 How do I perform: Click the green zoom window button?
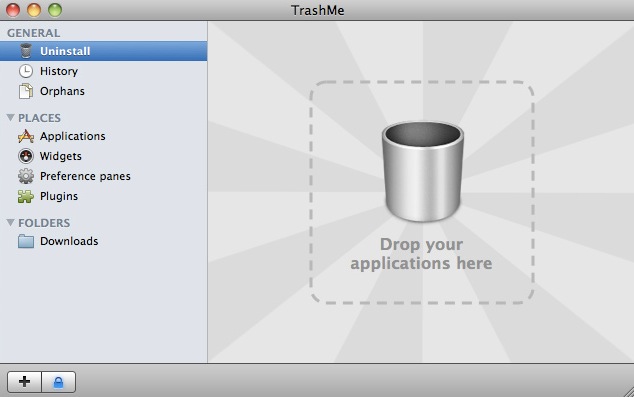pyautogui.click(x=55, y=10)
